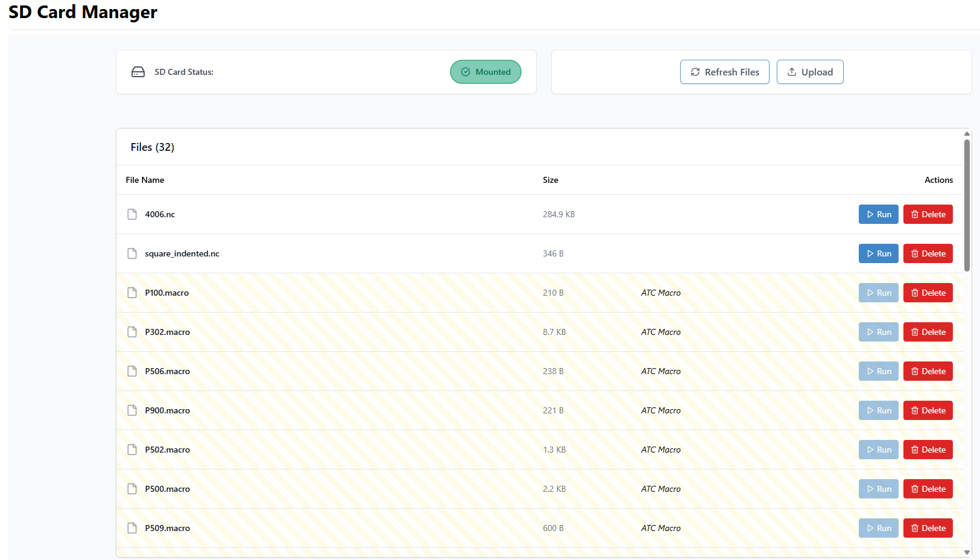Click the file list scrollbar up arrow

point(967,134)
